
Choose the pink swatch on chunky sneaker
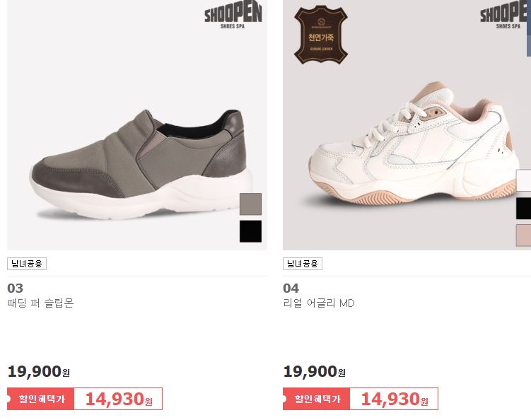click(x=523, y=235)
